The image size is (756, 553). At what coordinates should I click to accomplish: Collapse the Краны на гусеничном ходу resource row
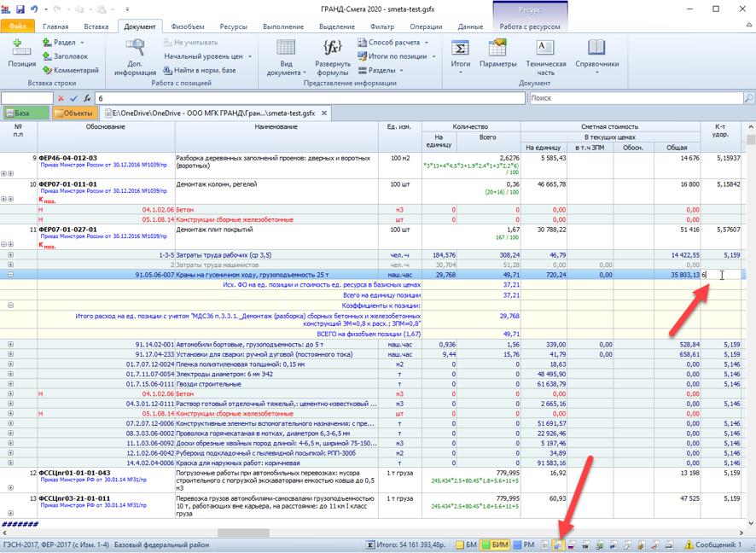tap(10, 275)
